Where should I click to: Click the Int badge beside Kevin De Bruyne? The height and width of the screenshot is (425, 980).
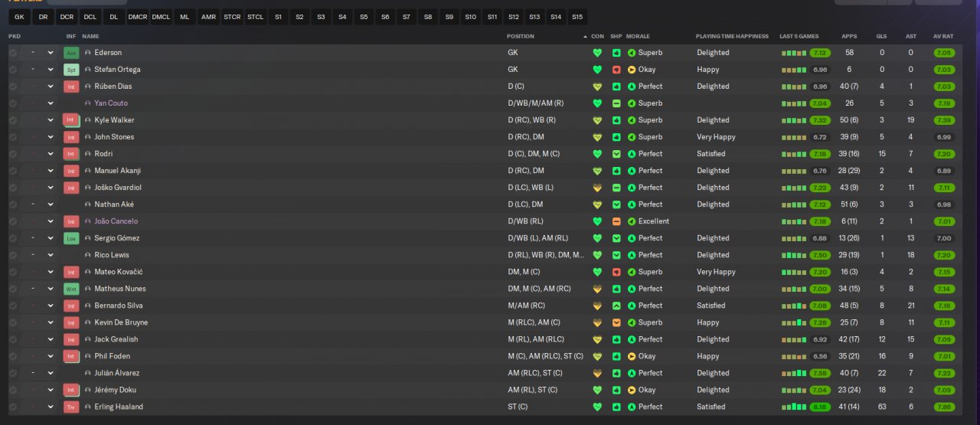click(x=71, y=322)
